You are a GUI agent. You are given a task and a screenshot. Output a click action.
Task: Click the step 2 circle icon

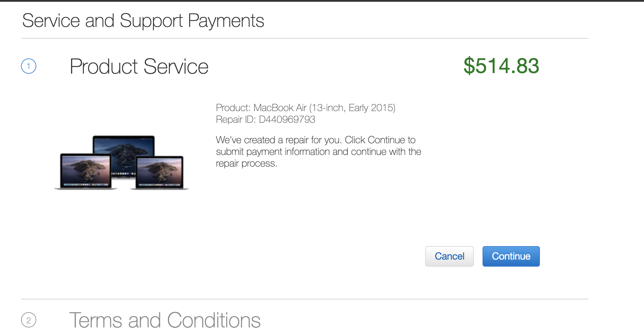tap(29, 320)
